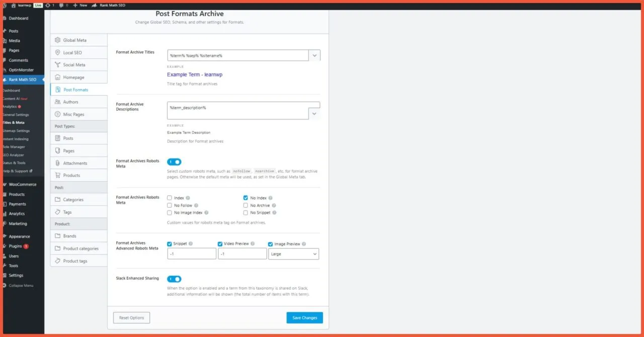Click the Global Meta gear icon
The height and width of the screenshot is (337, 644).
58,40
